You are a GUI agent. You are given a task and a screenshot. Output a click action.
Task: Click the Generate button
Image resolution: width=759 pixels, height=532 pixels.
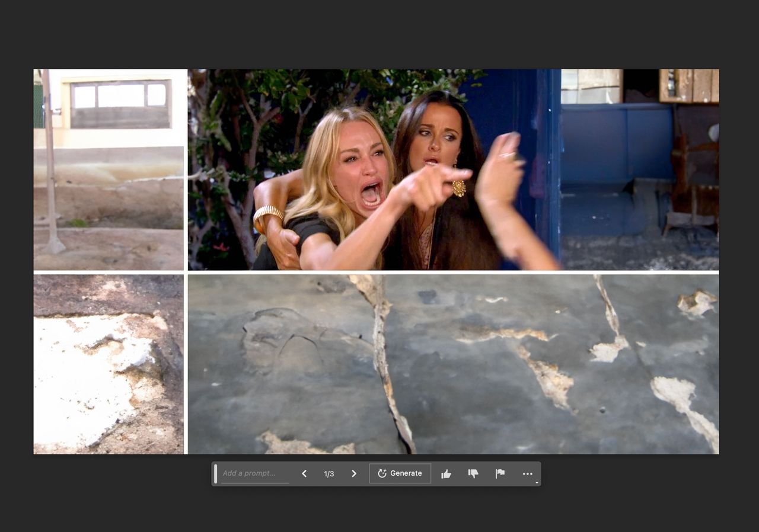(x=400, y=473)
